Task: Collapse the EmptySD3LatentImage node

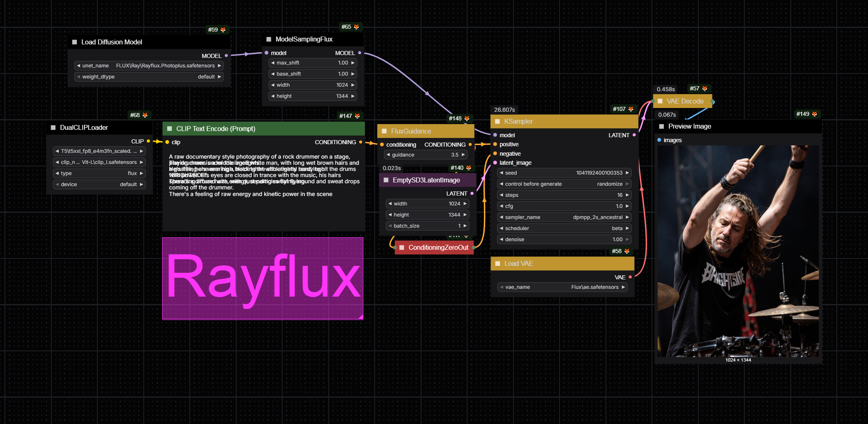Action: tap(386, 180)
